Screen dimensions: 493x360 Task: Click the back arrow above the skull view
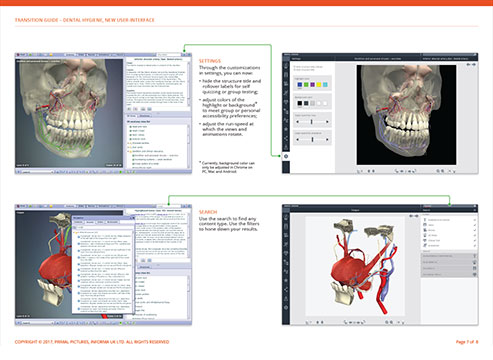pyautogui.click(x=469, y=64)
